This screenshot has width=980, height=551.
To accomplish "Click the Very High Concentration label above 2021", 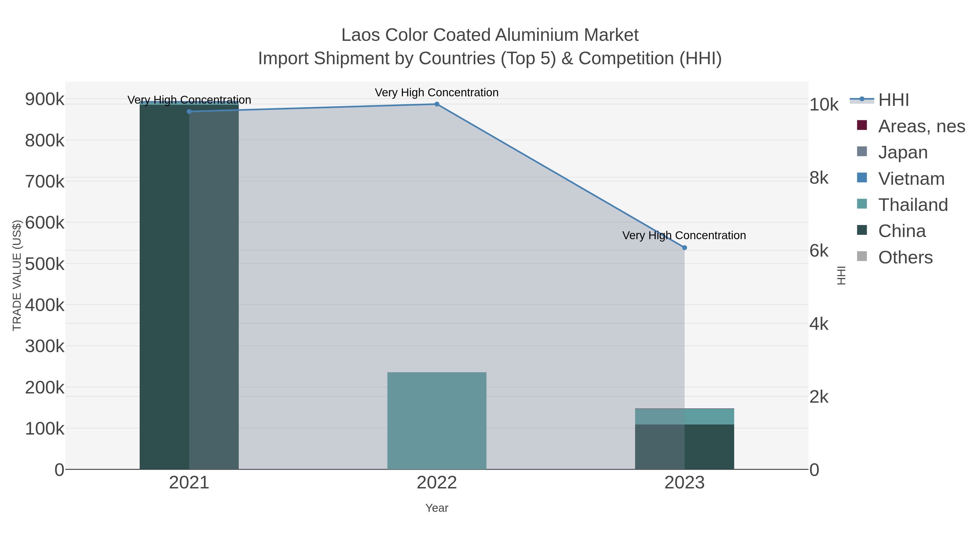I will pyautogui.click(x=189, y=100).
